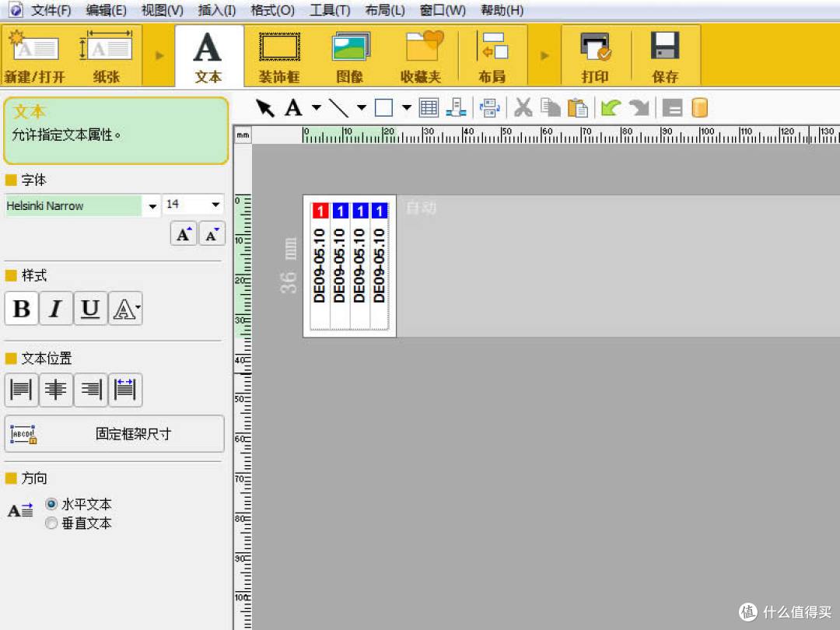
Task: Open the 窗口(W) menu
Action: pos(443,10)
